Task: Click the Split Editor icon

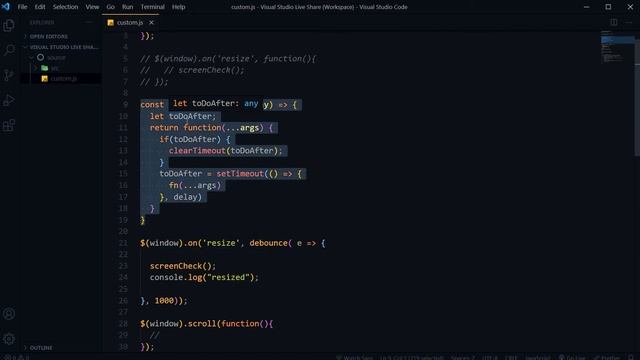Action: tap(613, 22)
